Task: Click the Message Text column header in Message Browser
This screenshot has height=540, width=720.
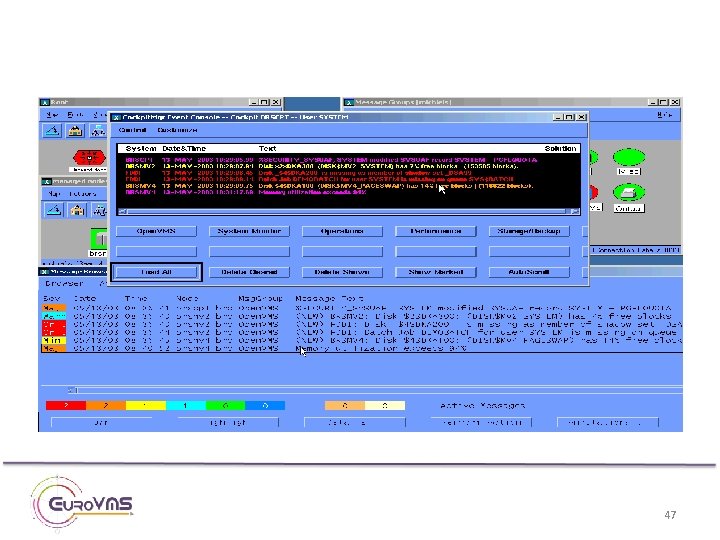Action: coord(329,298)
